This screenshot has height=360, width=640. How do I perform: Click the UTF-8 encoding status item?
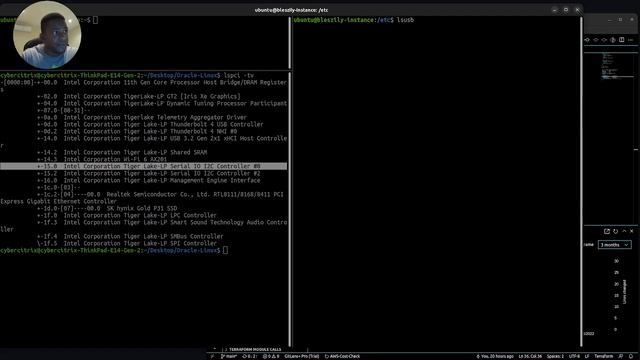574,356
